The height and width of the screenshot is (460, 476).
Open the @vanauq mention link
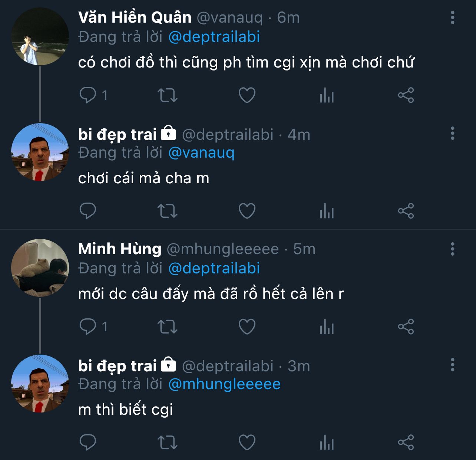(x=201, y=152)
